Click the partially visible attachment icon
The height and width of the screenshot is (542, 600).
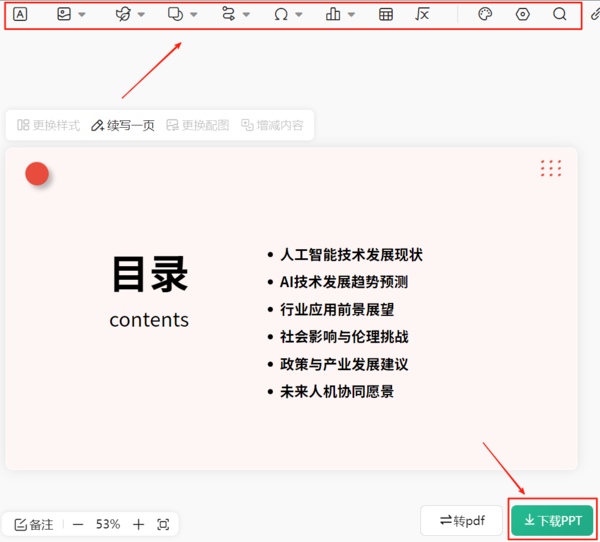[x=595, y=15]
